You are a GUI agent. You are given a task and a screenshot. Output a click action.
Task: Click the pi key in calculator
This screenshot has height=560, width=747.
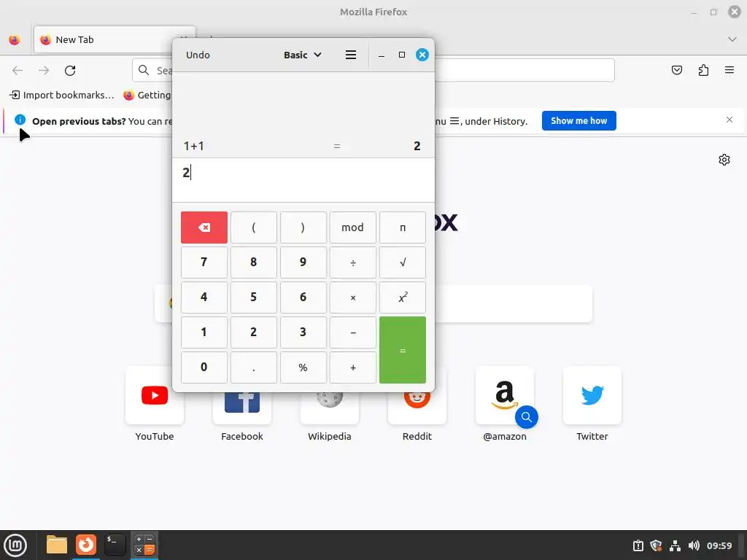click(x=403, y=227)
